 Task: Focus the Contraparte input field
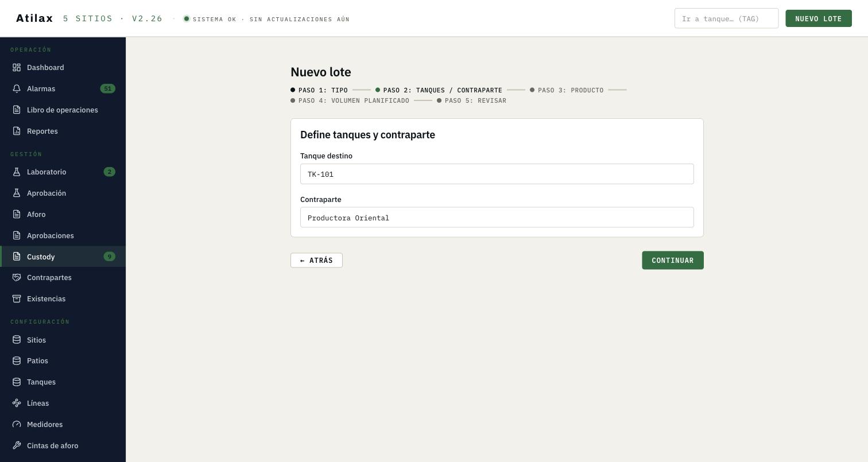point(497,218)
